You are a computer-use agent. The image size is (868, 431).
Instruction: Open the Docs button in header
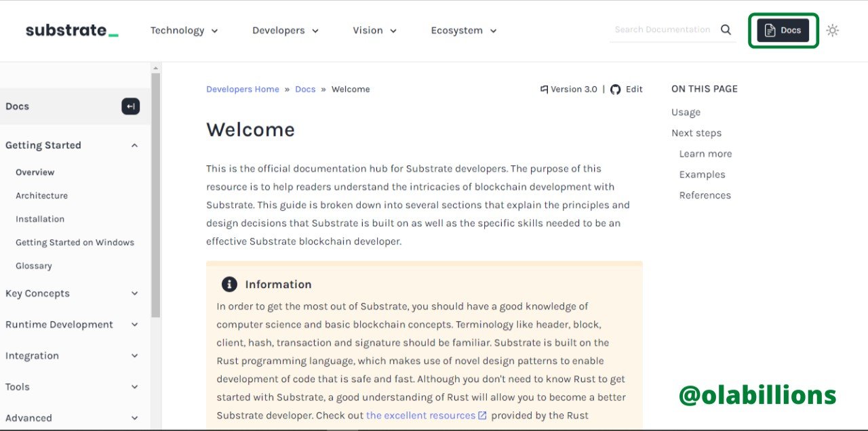coord(783,30)
